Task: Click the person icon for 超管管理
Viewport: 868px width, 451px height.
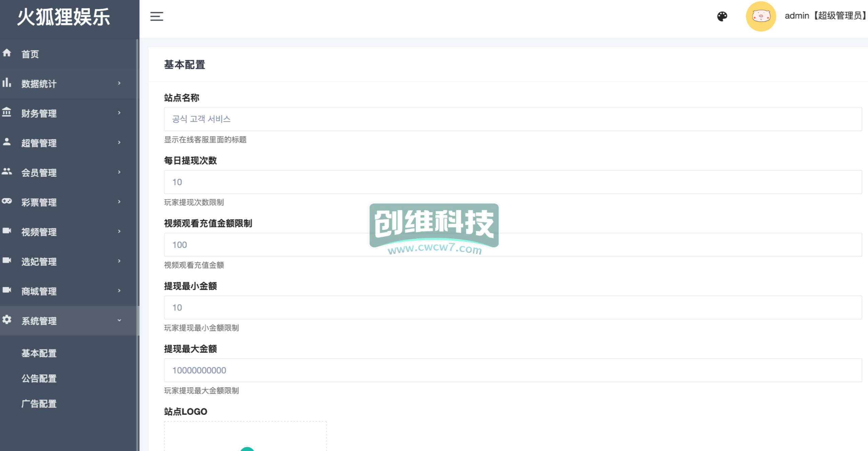Action: click(x=7, y=142)
